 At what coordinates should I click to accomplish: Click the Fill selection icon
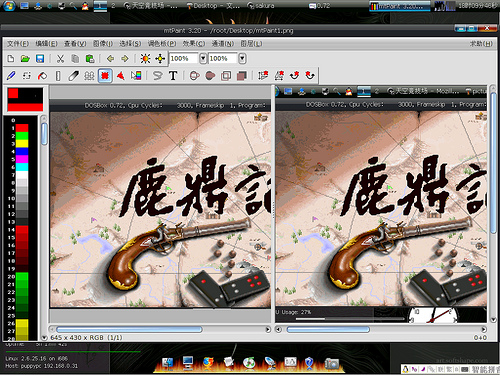tap(242, 76)
